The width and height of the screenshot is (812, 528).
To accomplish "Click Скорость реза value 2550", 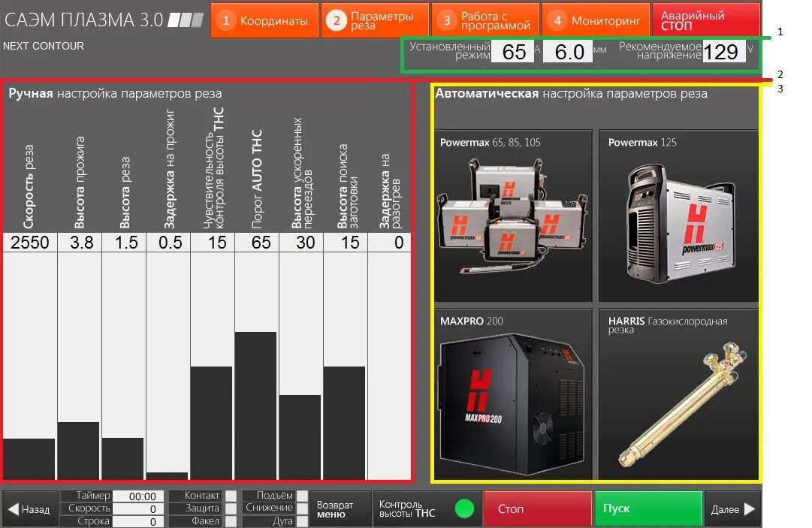I will point(29,243).
